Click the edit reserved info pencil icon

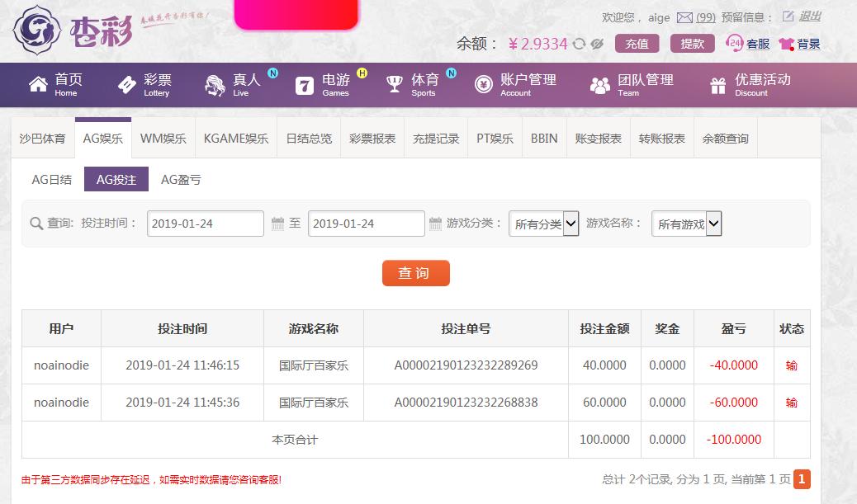(x=788, y=16)
